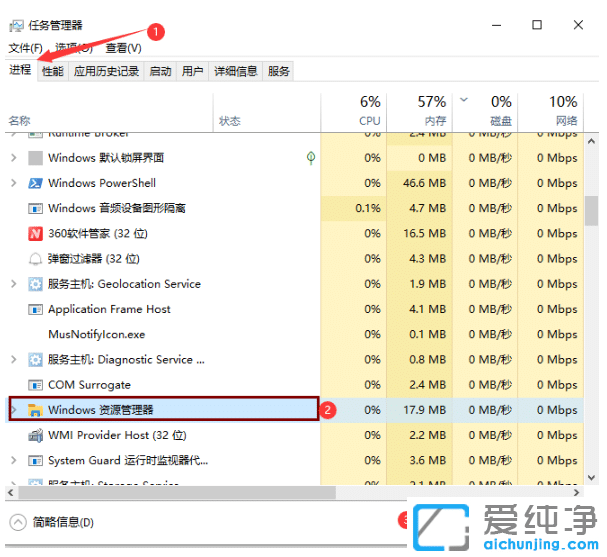Screen dimensions: 607x557
Task: Collapse to 简略信息 view
Action: pyautogui.click(x=52, y=523)
